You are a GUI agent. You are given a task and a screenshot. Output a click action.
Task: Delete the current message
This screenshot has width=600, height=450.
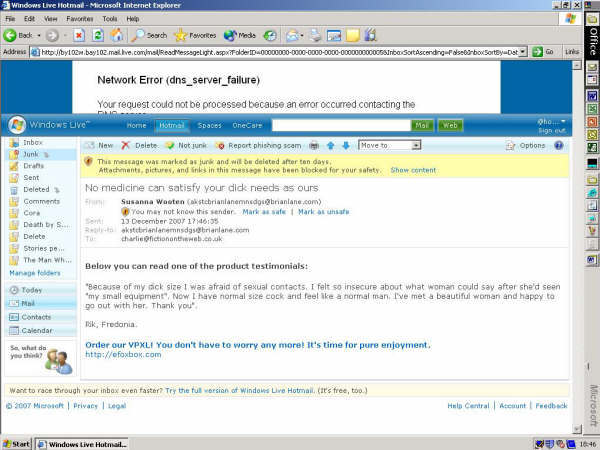(x=139, y=145)
